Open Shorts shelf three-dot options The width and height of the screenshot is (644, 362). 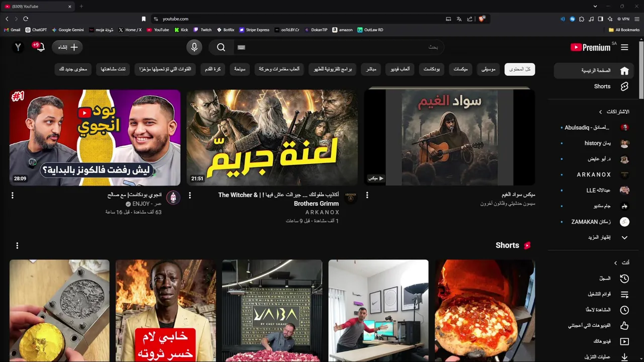tap(17, 245)
